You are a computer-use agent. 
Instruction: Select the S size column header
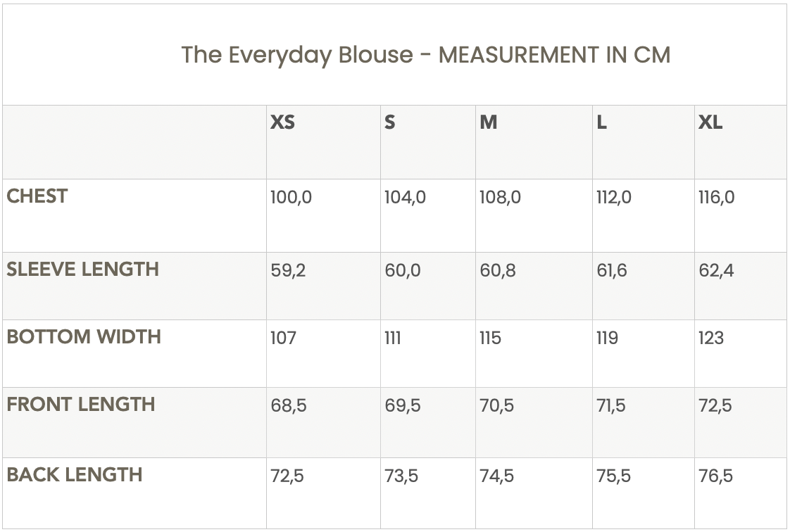coord(390,122)
